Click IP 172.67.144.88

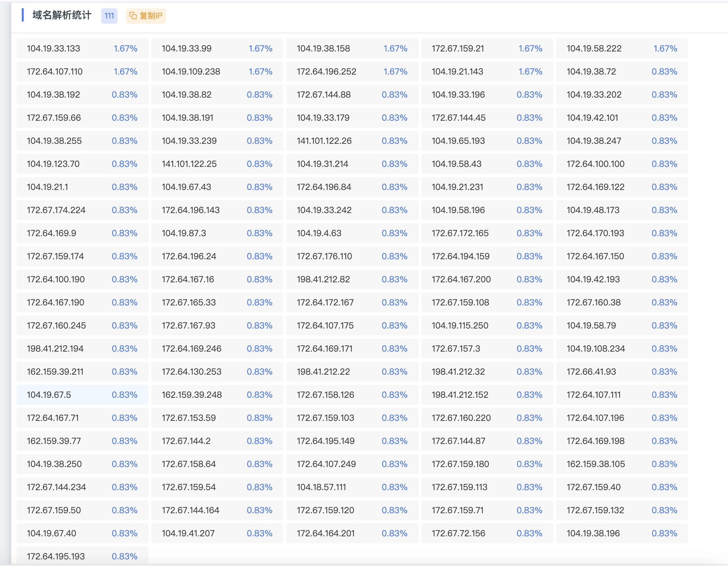tap(352, 94)
